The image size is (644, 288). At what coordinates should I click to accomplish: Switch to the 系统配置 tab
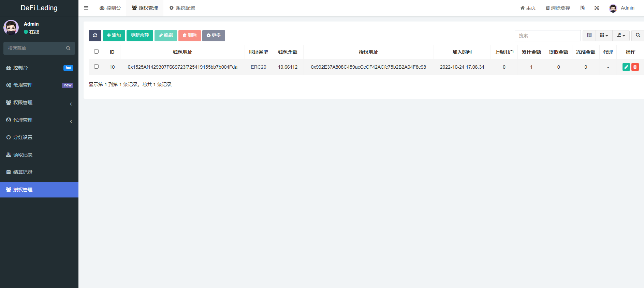coord(182,8)
